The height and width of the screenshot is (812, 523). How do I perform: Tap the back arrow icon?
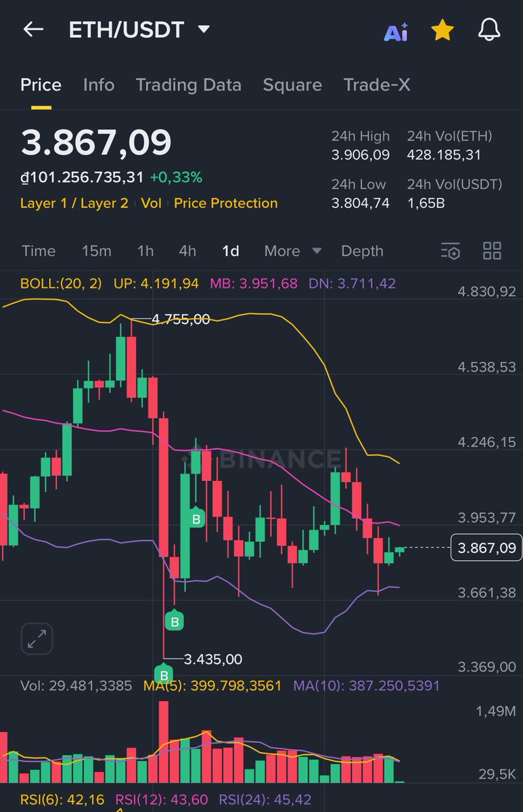[x=33, y=29]
